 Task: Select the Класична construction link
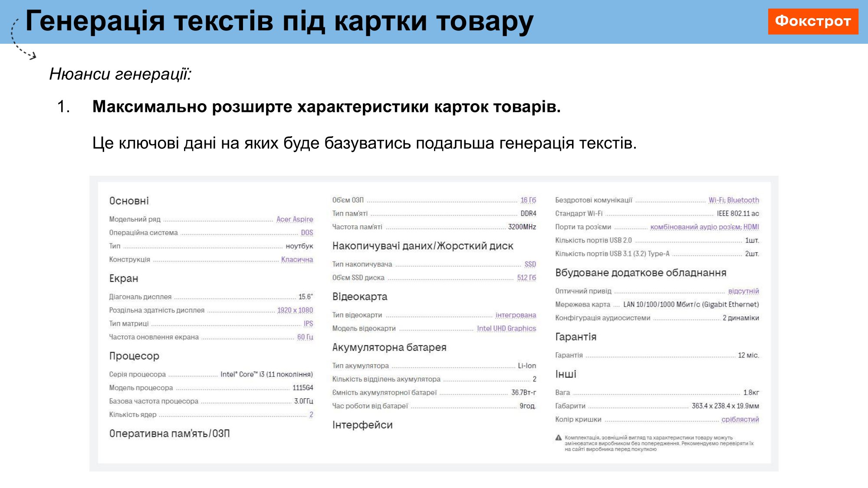(x=297, y=260)
